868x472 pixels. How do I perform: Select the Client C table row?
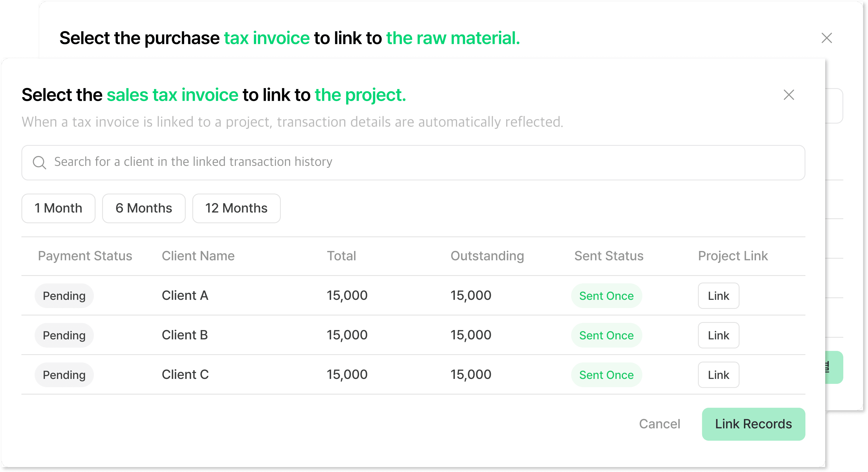pos(413,375)
